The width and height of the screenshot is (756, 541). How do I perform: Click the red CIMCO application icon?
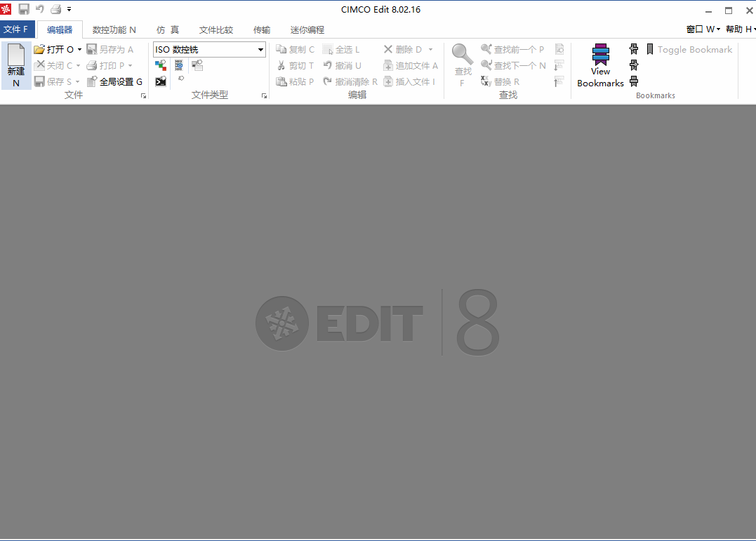pos(6,8)
